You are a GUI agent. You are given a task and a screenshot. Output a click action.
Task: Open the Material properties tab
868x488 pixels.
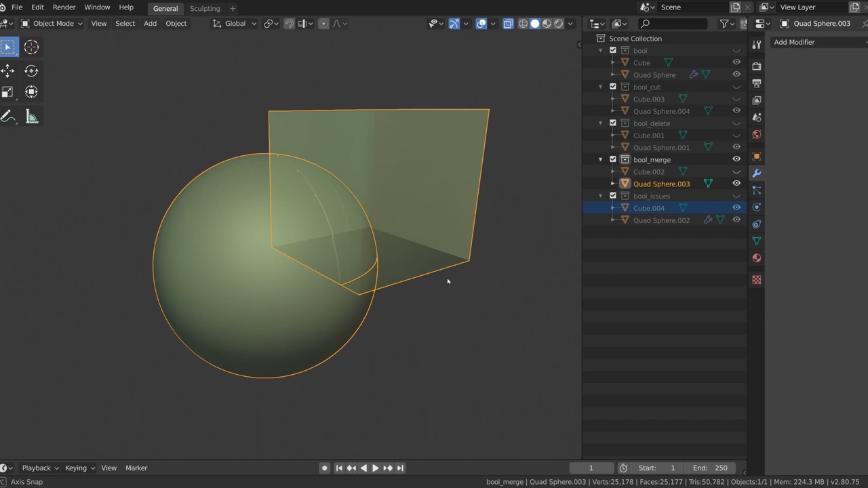coord(757,258)
